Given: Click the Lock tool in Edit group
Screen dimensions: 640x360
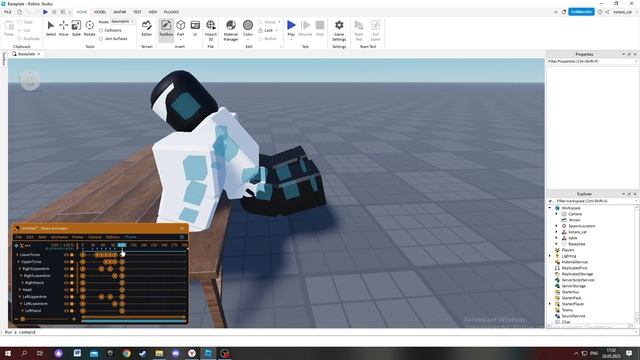Looking at the screenshot, I should (x=266, y=30).
